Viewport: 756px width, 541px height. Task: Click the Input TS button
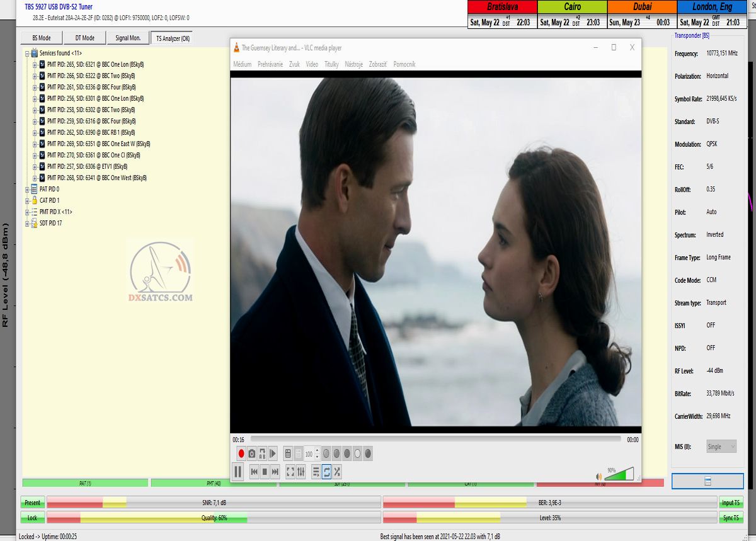click(731, 503)
